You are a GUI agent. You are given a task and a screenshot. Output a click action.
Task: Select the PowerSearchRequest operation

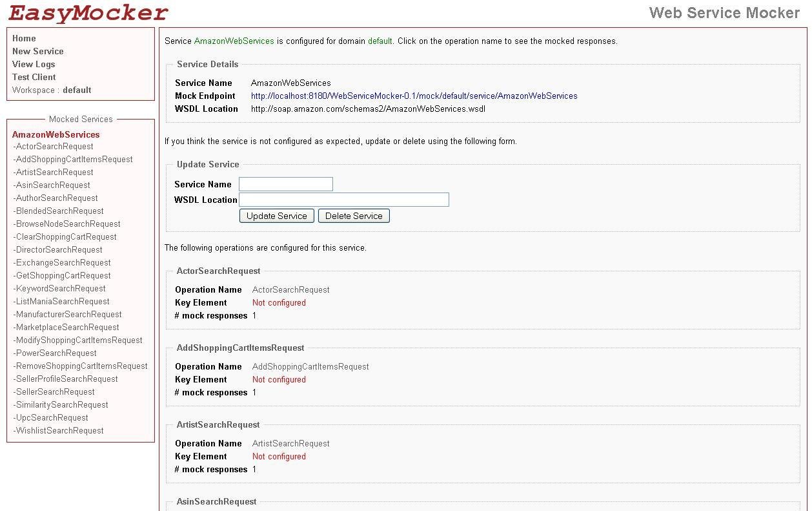point(55,353)
